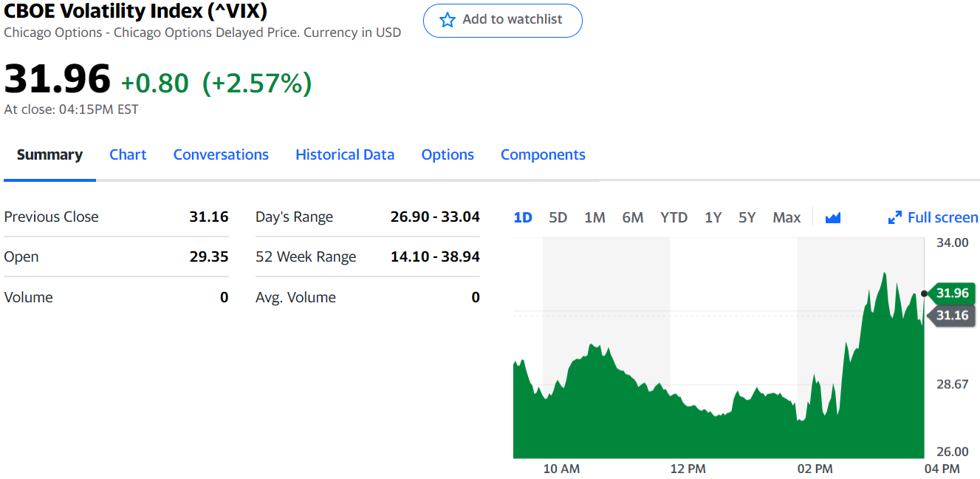The width and height of the screenshot is (980, 479).
Task: Click the gray 31.16 previous close tag
Action: tap(950, 316)
